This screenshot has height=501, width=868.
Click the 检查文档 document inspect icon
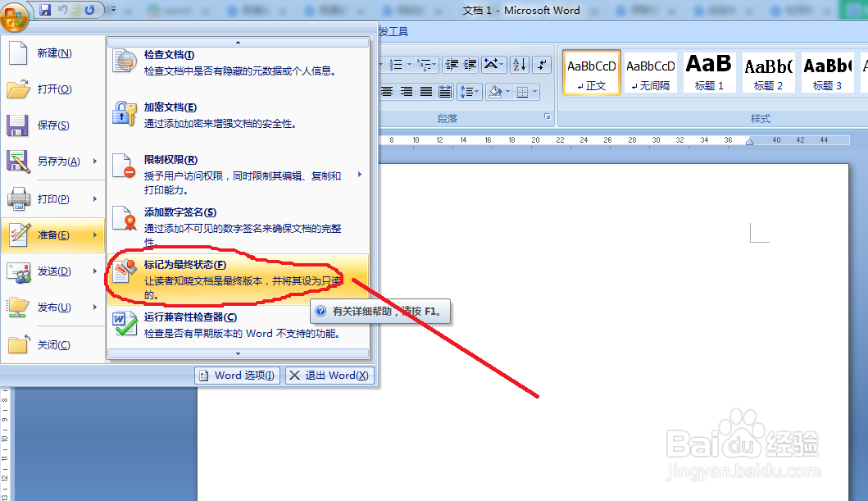125,61
